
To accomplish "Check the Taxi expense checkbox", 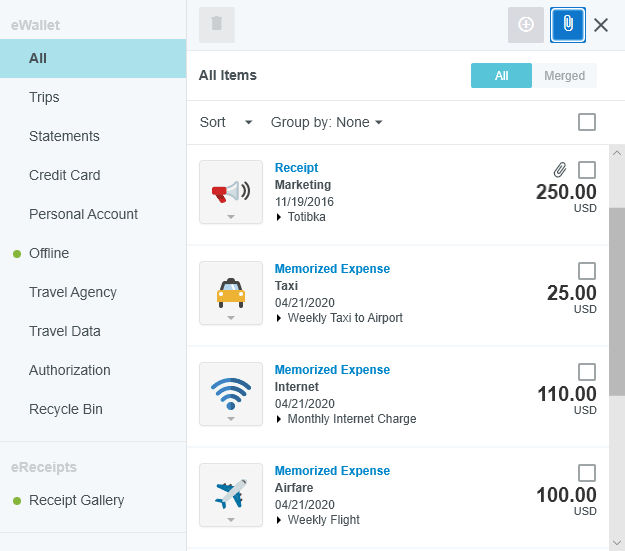I will point(587,271).
